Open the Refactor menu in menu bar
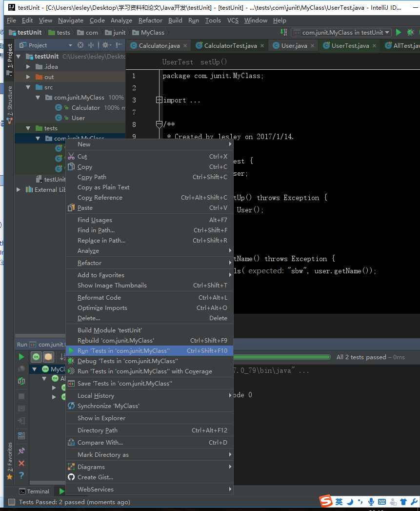 [x=150, y=20]
